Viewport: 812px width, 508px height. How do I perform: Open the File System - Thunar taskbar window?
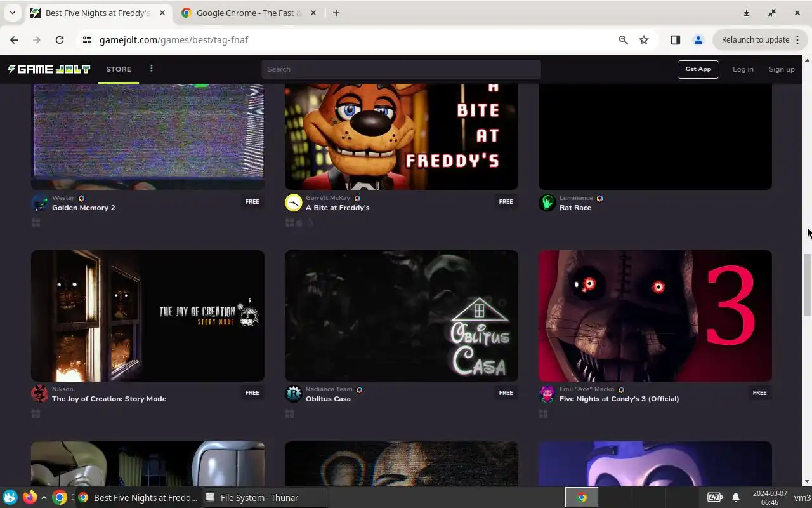[x=265, y=498]
